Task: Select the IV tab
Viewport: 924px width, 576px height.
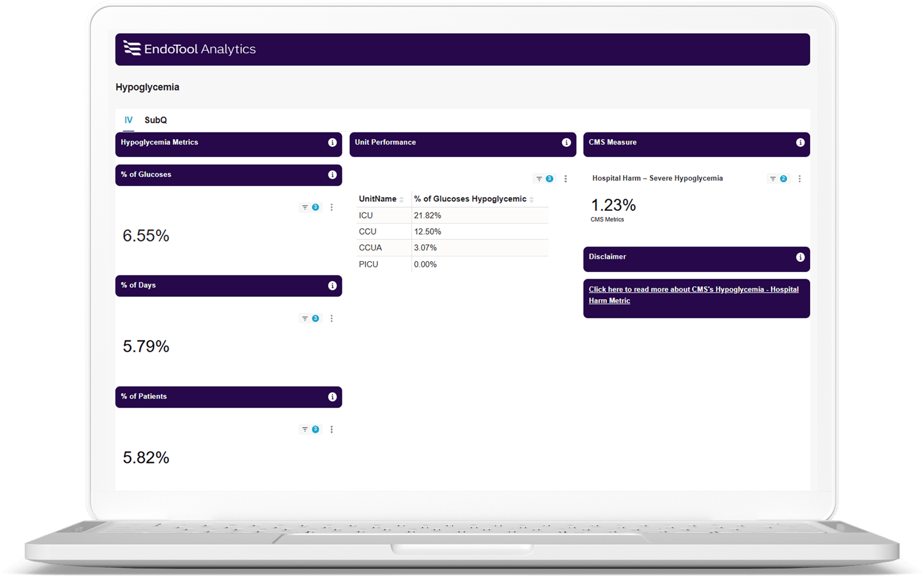Action: 128,120
